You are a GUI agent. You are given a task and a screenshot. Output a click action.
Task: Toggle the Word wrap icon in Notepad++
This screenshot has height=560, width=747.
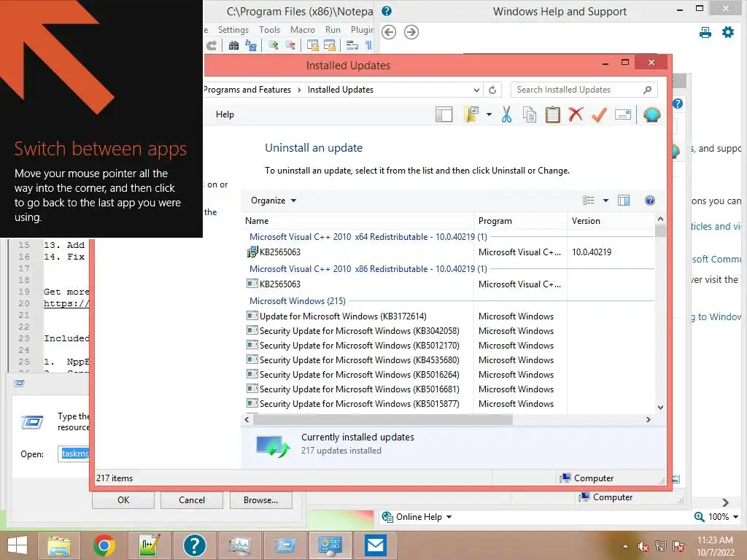pyautogui.click(x=352, y=45)
